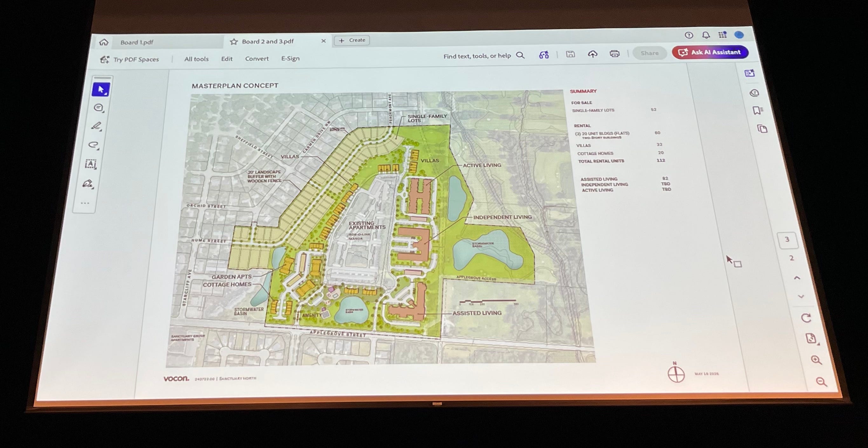
Task: Click the AI tools icon beside search
Action: 544,55
